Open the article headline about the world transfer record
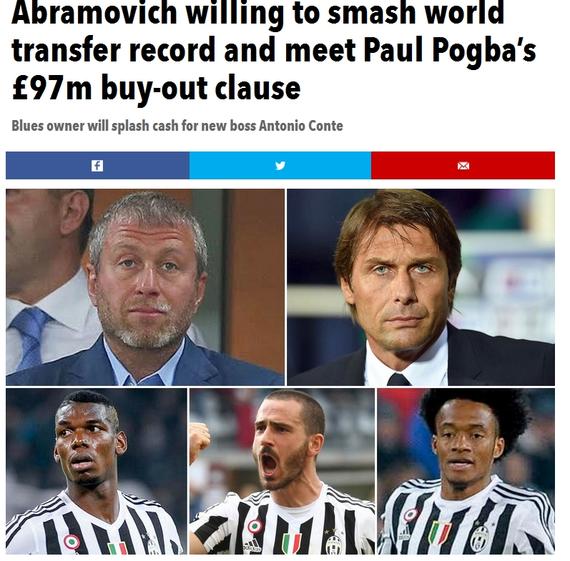This screenshot has width=570, height=561. coord(274,50)
